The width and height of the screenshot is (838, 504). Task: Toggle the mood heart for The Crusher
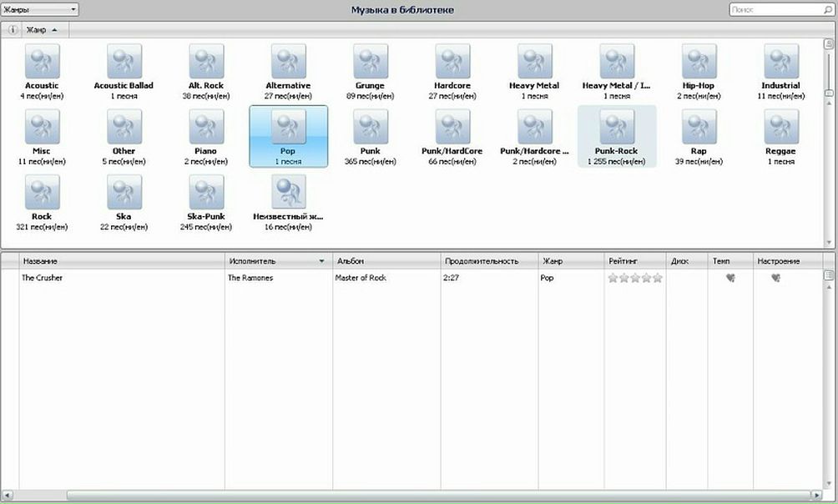coord(775,278)
